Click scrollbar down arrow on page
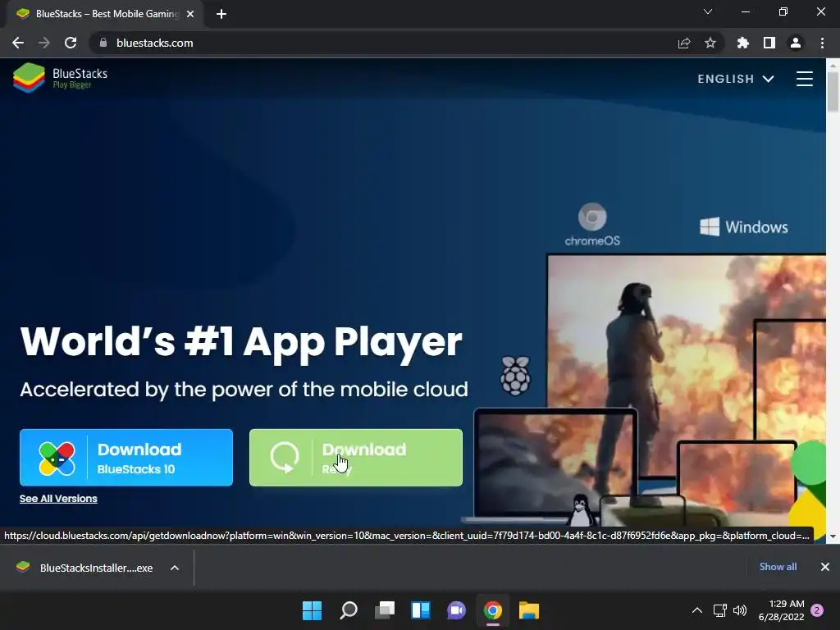840x630 pixels. tap(833, 536)
